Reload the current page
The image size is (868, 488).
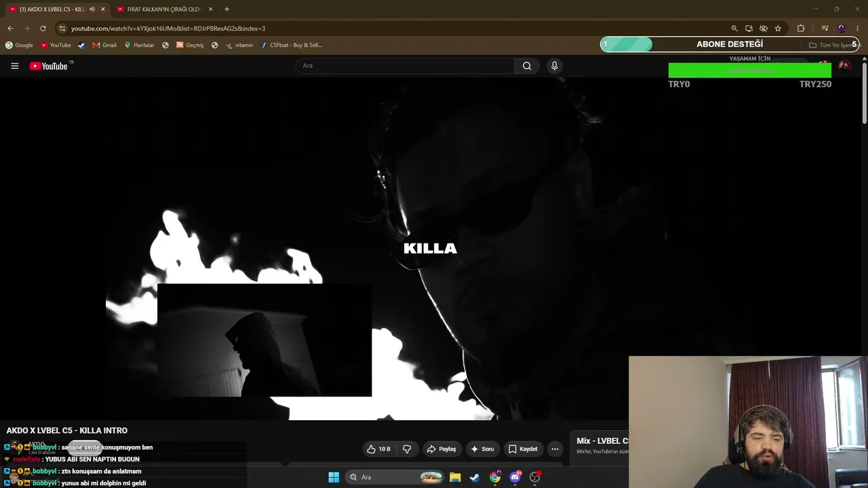coord(43,28)
